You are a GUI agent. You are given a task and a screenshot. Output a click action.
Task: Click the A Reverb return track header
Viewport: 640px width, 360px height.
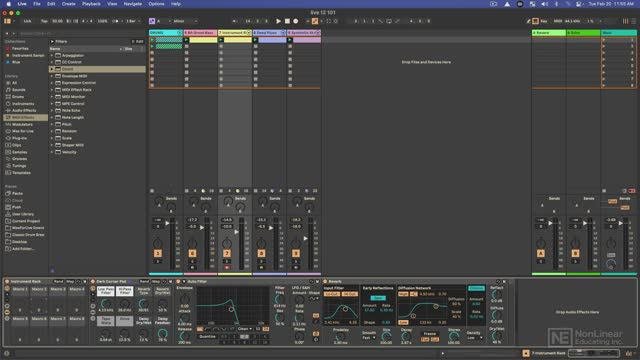coord(549,33)
